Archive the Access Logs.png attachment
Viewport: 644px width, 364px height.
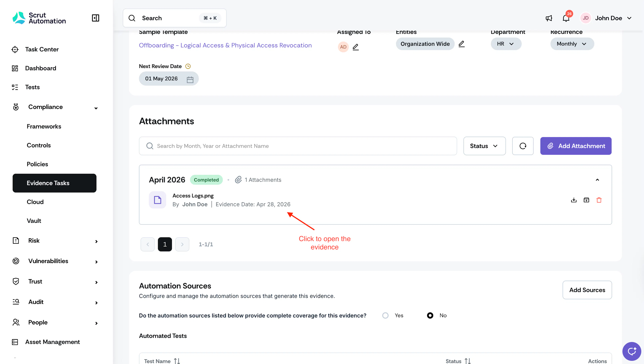586,200
